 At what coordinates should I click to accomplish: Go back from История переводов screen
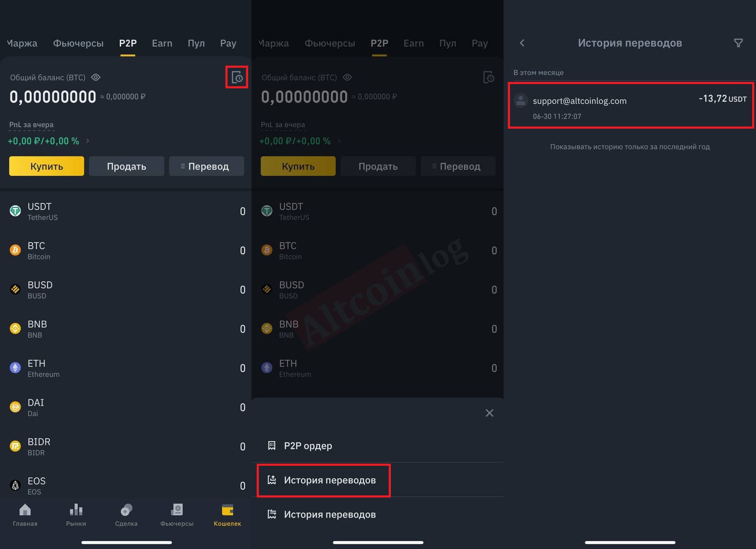[522, 43]
